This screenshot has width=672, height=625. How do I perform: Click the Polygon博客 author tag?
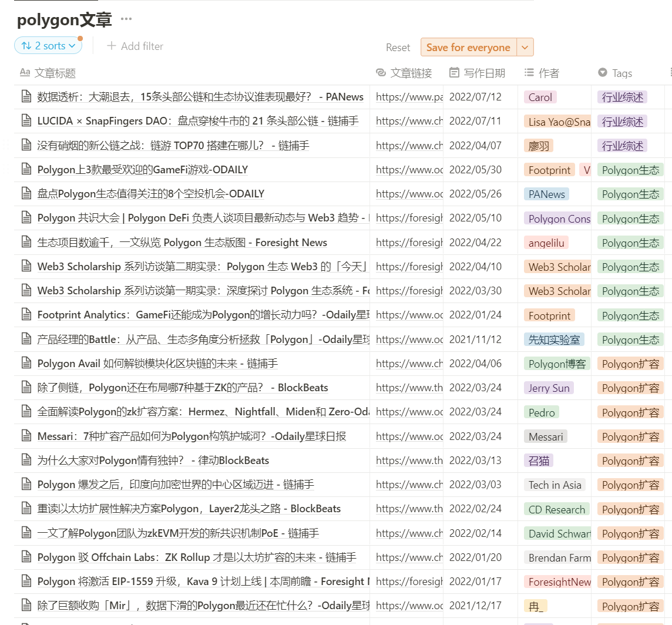[x=557, y=364]
